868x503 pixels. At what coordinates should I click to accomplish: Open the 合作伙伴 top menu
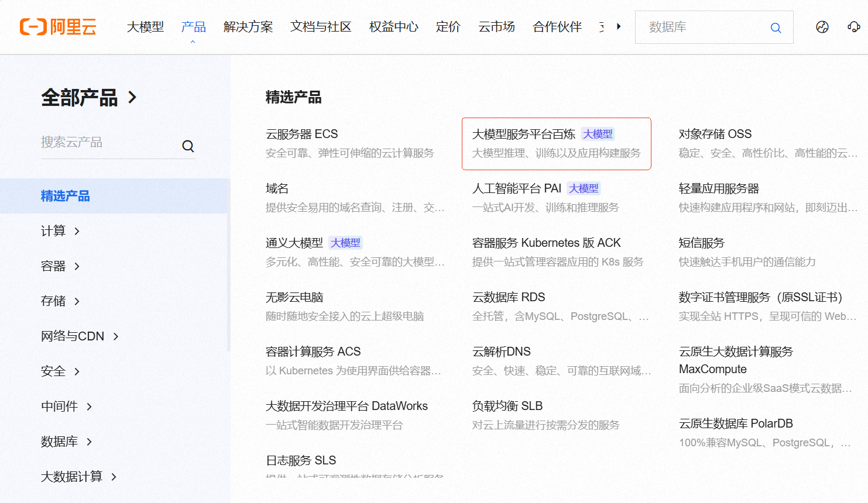[x=557, y=27]
